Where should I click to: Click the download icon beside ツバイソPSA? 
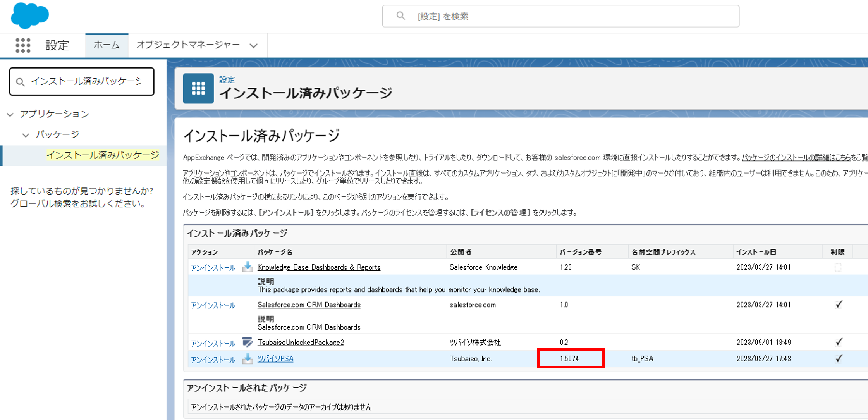248,359
